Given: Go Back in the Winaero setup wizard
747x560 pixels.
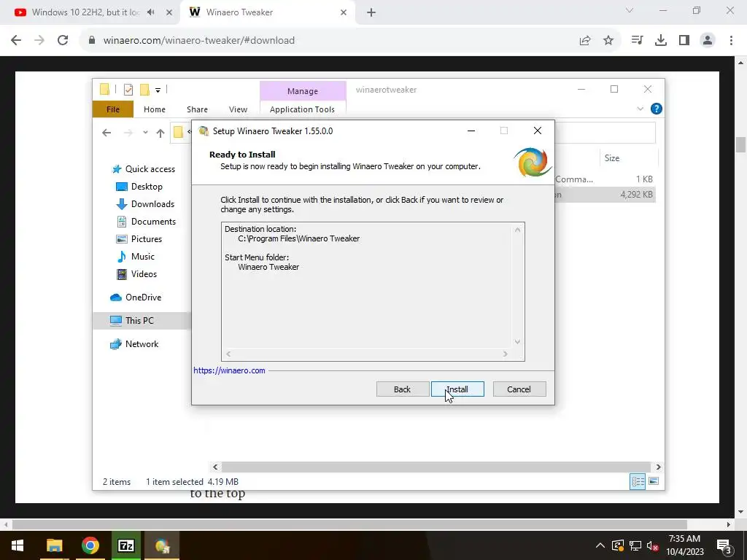Looking at the screenshot, I should click(402, 389).
